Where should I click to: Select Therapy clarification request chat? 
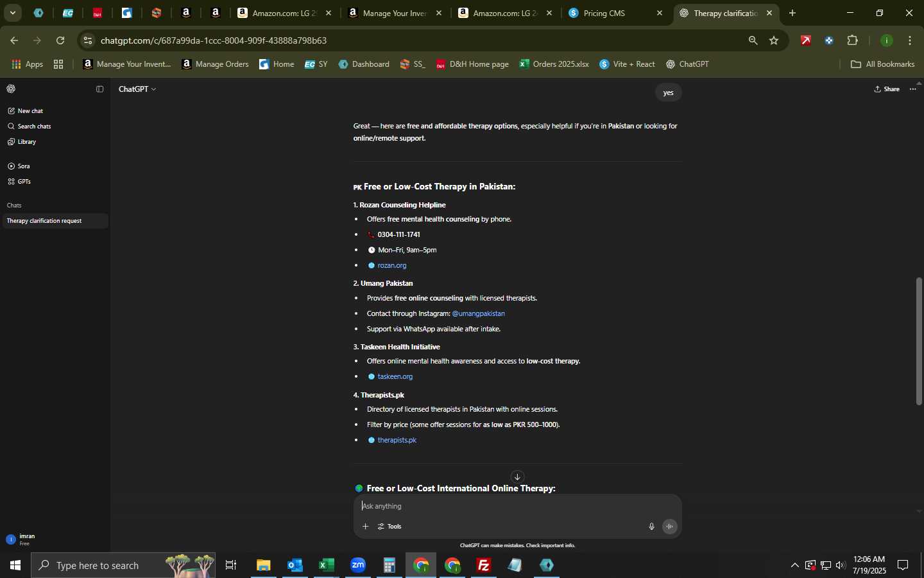click(x=55, y=221)
